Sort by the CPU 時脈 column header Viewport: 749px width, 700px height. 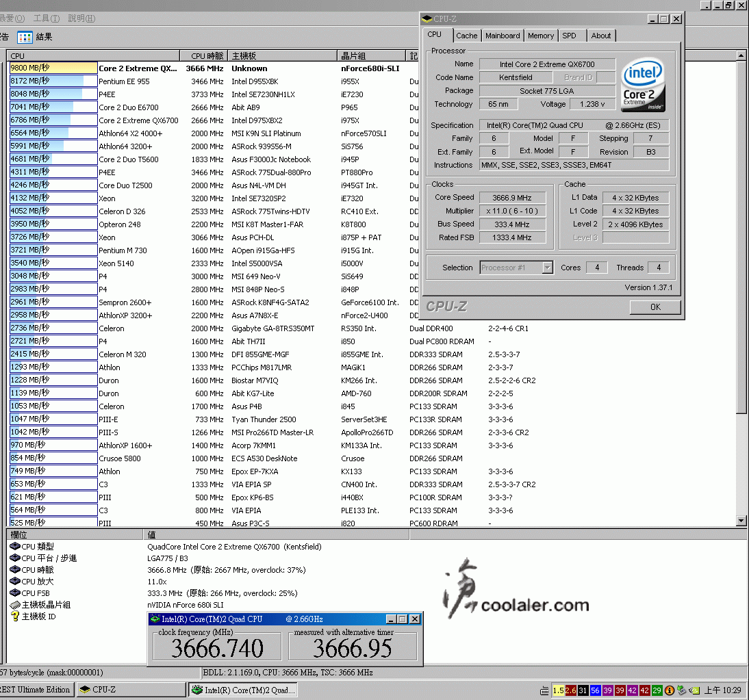[x=203, y=56]
